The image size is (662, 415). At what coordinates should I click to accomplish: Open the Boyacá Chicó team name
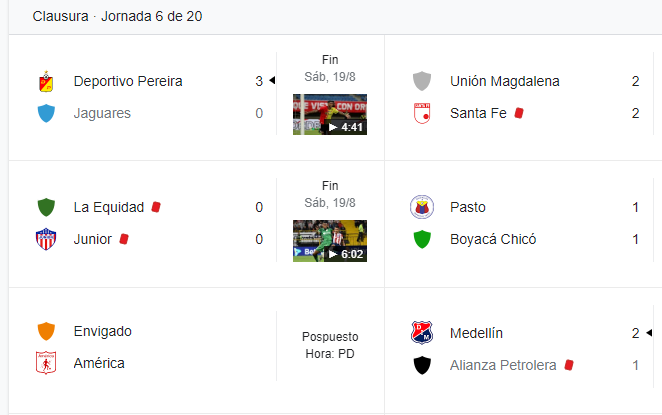(493, 239)
